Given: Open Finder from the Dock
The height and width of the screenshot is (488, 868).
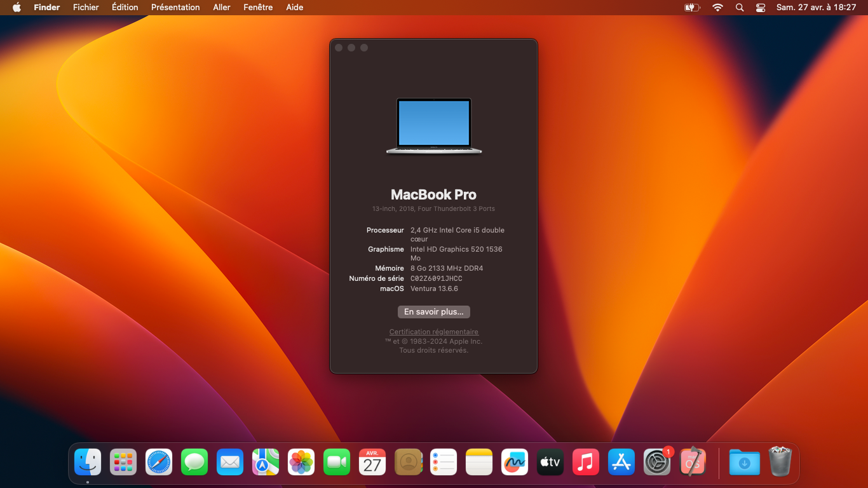Looking at the screenshot, I should click(88, 462).
